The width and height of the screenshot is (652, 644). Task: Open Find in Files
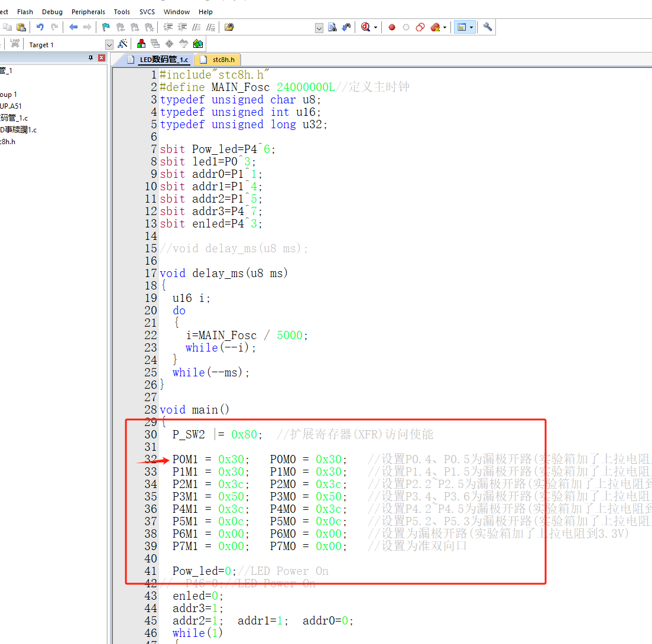click(229, 27)
